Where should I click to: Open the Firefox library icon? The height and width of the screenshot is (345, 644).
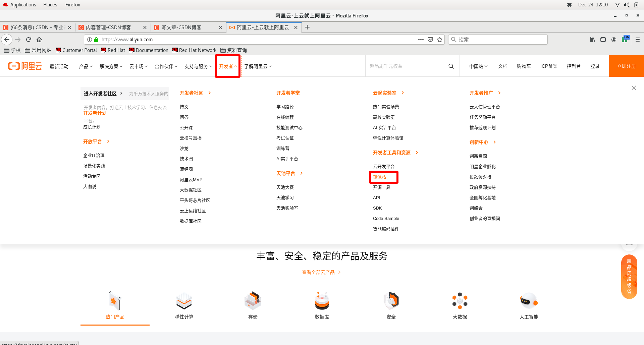(x=592, y=39)
